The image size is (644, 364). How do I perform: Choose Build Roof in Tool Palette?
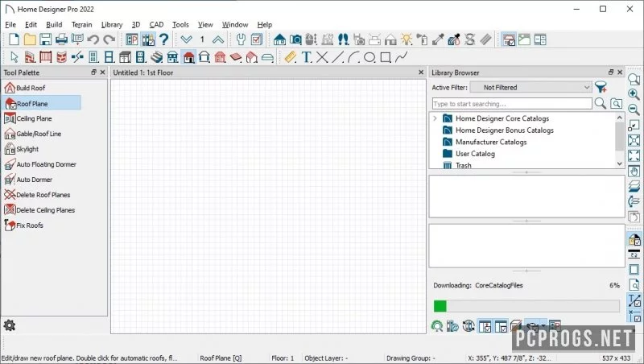click(24, 88)
